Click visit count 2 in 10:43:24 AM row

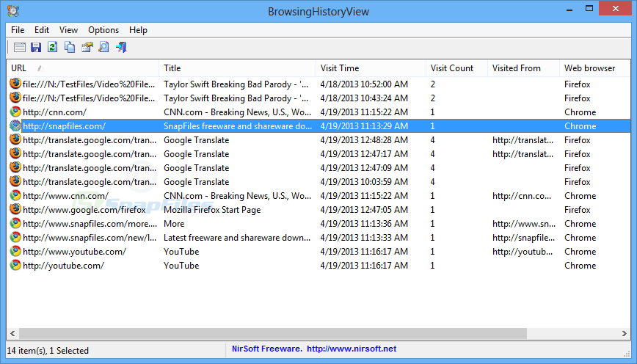point(433,98)
